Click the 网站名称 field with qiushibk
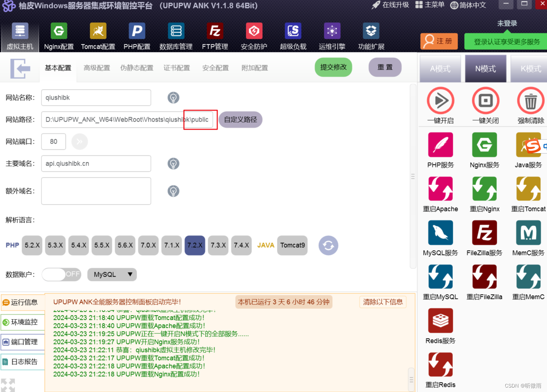This screenshot has width=547, height=392. 96,97
